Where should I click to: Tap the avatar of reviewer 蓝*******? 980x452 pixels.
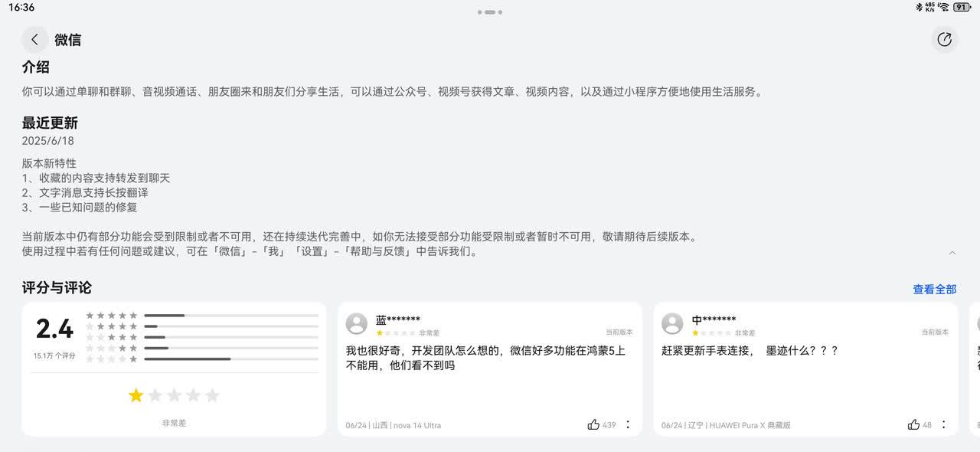pyautogui.click(x=357, y=323)
